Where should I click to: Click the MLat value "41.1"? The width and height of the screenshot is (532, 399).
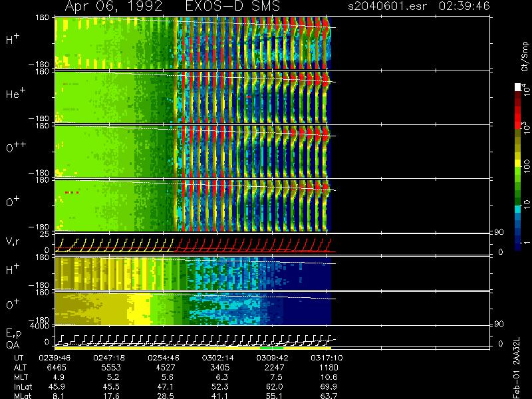click(x=220, y=396)
